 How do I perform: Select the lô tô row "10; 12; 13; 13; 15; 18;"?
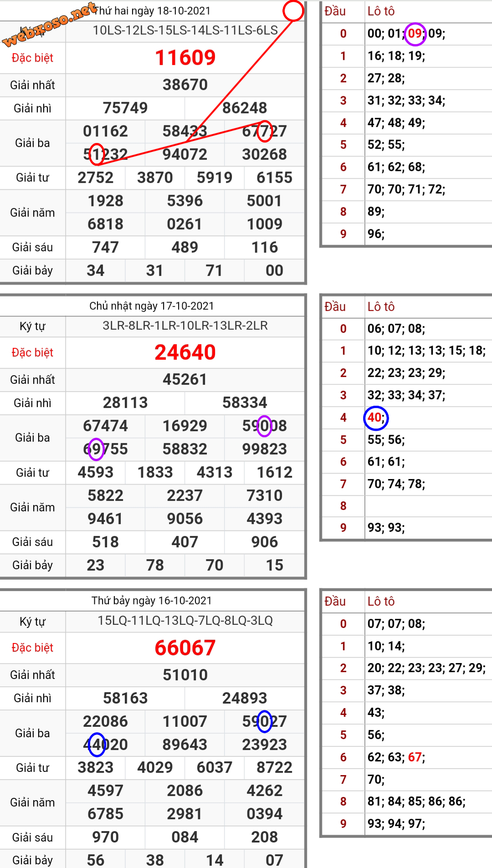click(426, 351)
